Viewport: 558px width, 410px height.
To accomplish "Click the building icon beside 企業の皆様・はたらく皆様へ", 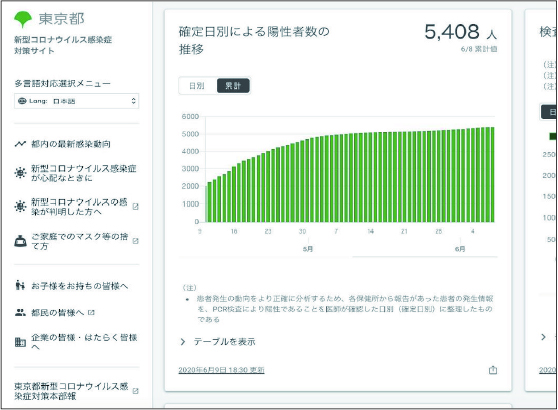I will (x=20, y=342).
